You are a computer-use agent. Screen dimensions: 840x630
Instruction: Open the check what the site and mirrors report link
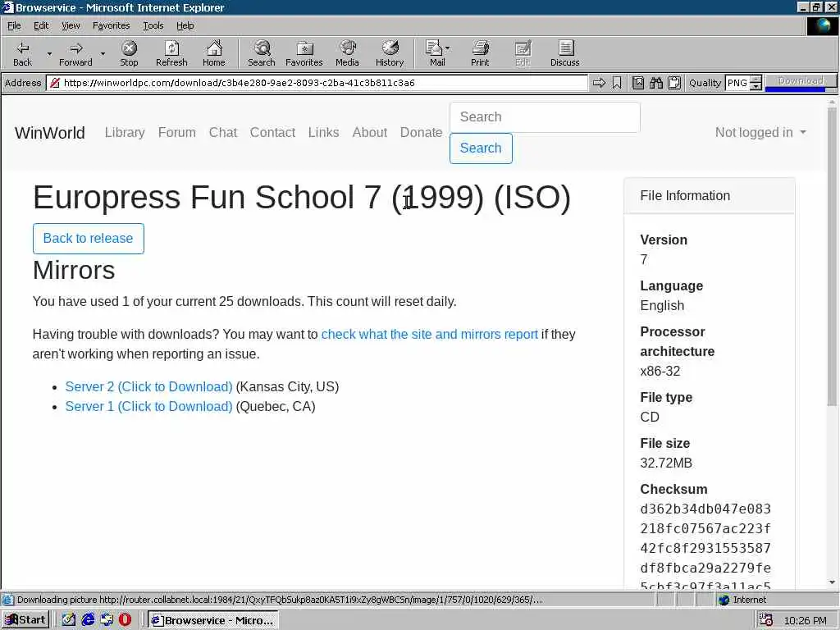(x=430, y=335)
